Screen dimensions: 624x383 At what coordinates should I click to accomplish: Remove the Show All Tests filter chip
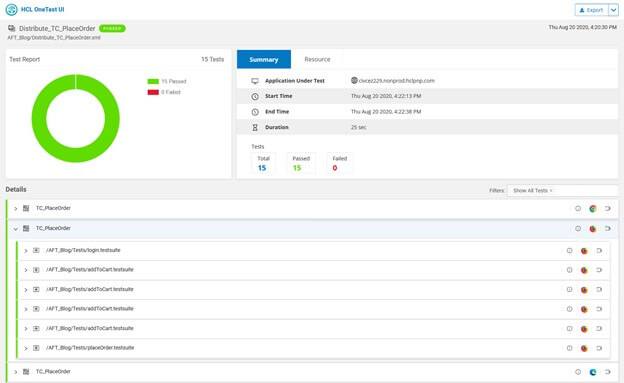pos(551,191)
